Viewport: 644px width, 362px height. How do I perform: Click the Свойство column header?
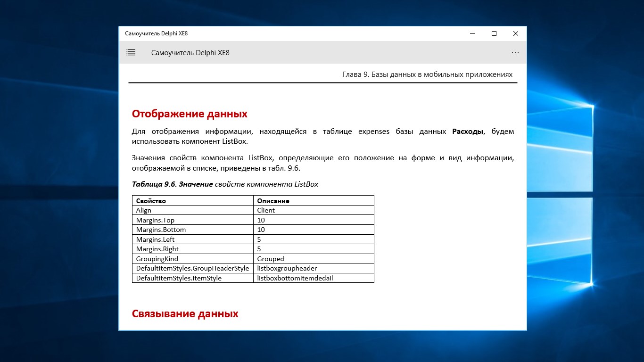coord(193,200)
